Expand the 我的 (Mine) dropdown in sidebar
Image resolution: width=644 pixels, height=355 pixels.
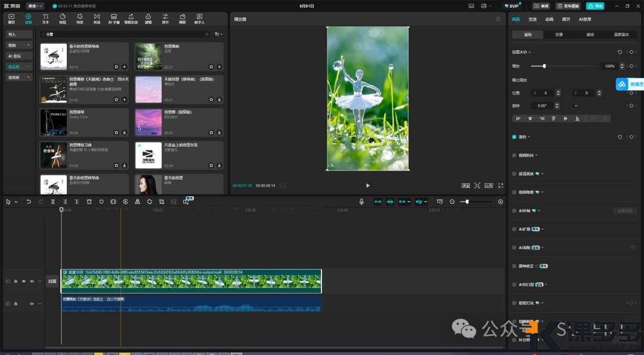pyautogui.click(x=19, y=45)
